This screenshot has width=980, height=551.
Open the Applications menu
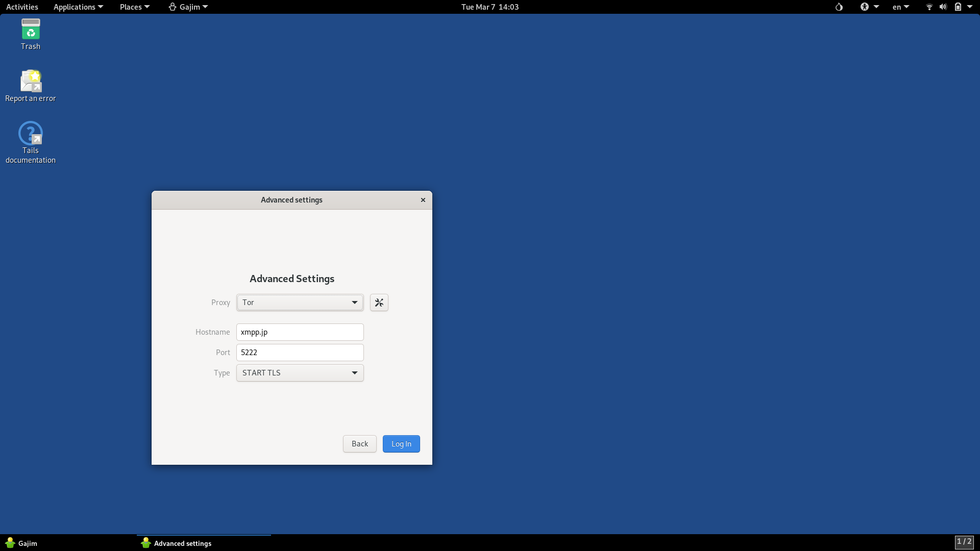point(78,7)
